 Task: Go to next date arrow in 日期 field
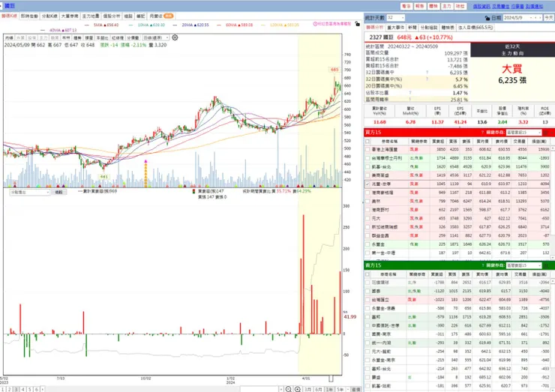(x=540, y=18)
